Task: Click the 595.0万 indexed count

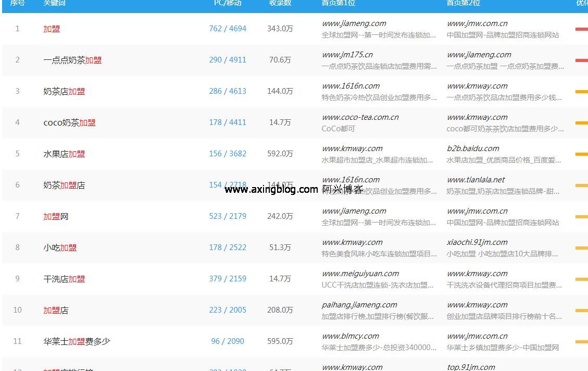Action: click(280, 341)
